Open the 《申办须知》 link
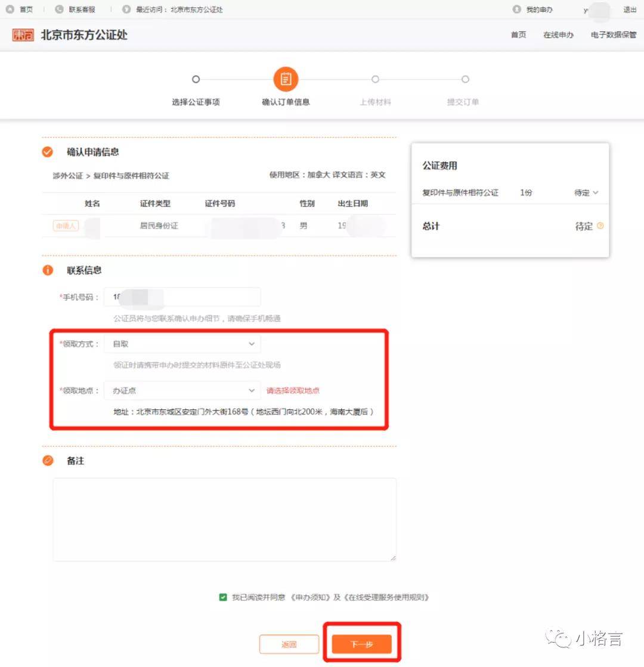644x667 pixels. coord(310,597)
